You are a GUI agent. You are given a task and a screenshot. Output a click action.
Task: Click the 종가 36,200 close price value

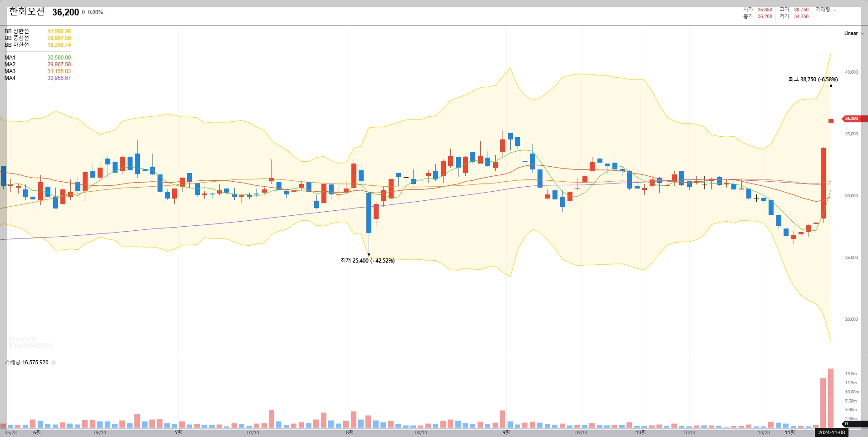coord(765,16)
